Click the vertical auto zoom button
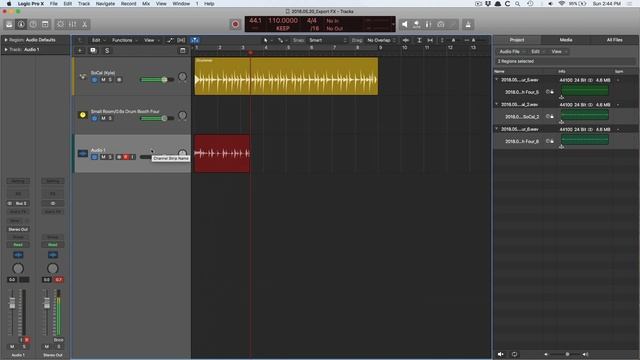Screen dimensions: 640x360 tap(419, 40)
